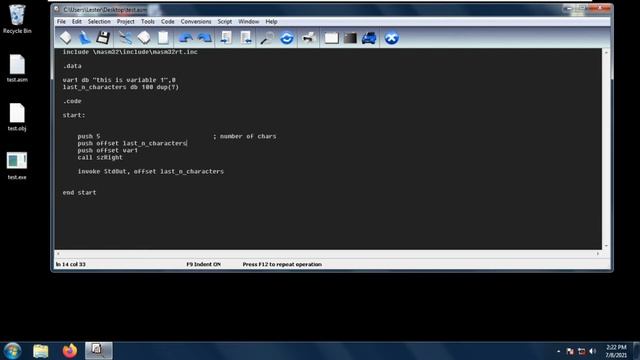The width and height of the screenshot is (640, 360).
Task: Undo with the left curved arrow icon
Action: click(x=186, y=38)
